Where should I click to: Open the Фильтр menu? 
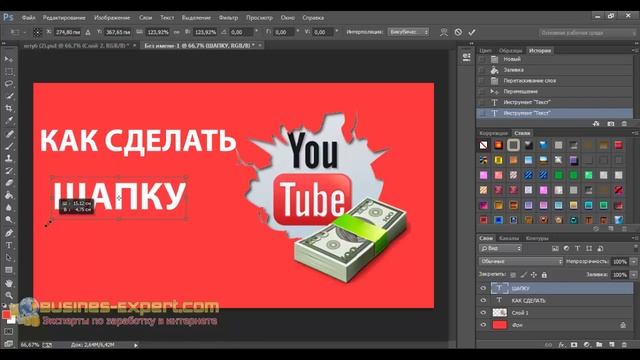click(228, 18)
